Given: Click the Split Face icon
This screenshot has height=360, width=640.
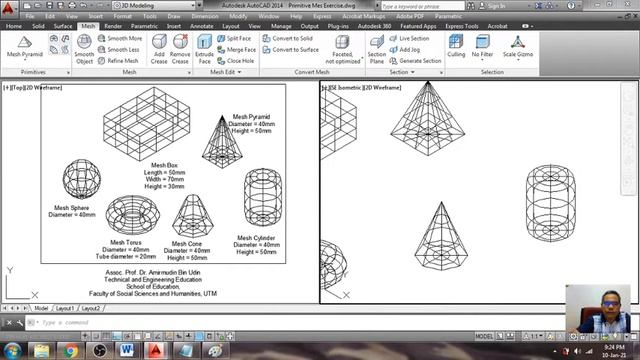Looking at the screenshot, I should tap(221, 38).
